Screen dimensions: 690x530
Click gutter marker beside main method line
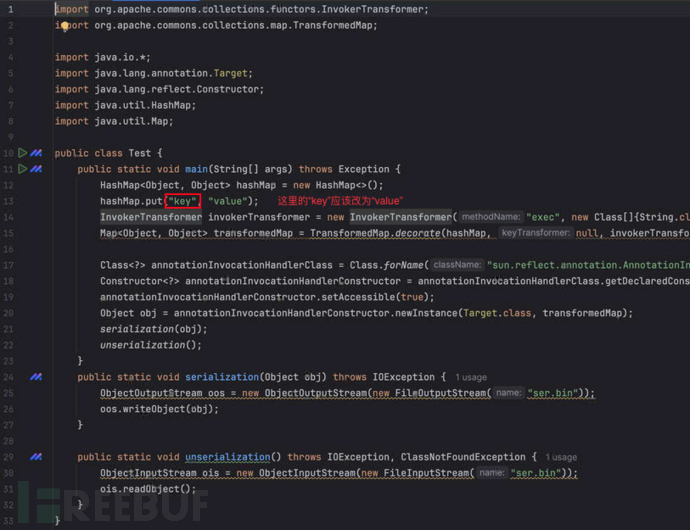tap(36, 169)
